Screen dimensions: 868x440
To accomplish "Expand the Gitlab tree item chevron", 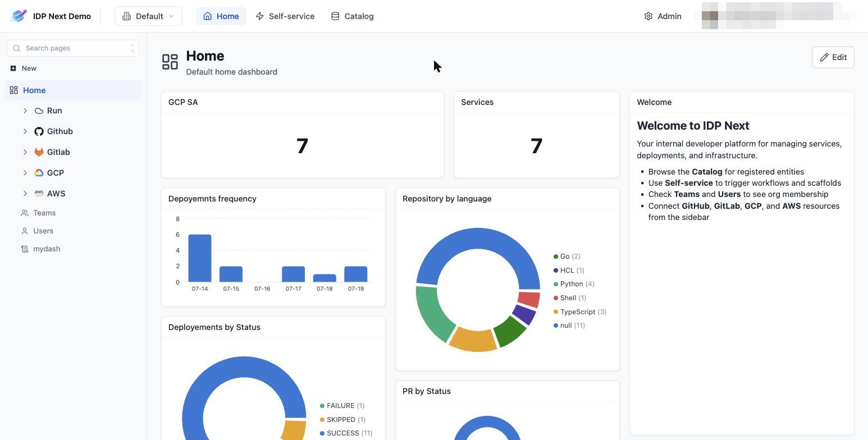I will point(25,152).
